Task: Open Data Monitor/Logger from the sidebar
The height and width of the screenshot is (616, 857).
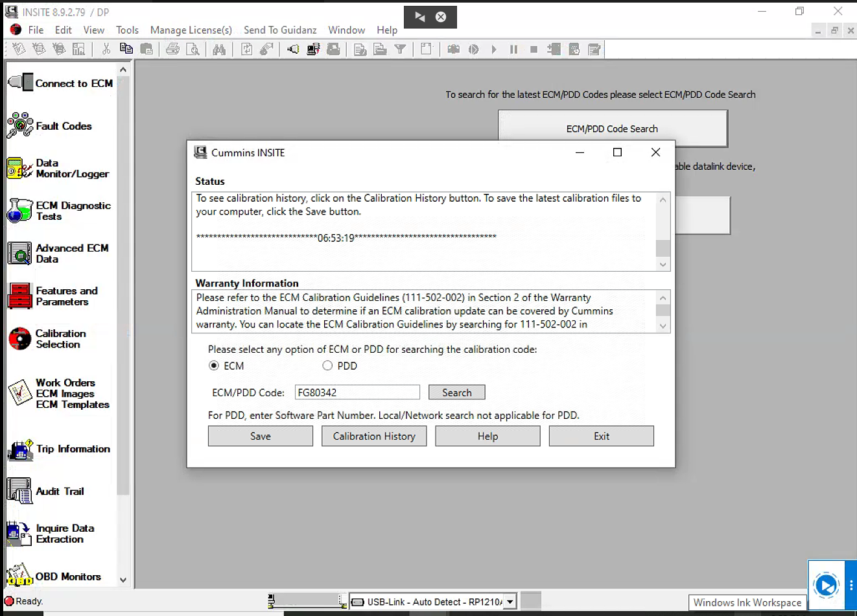Action: [58, 169]
